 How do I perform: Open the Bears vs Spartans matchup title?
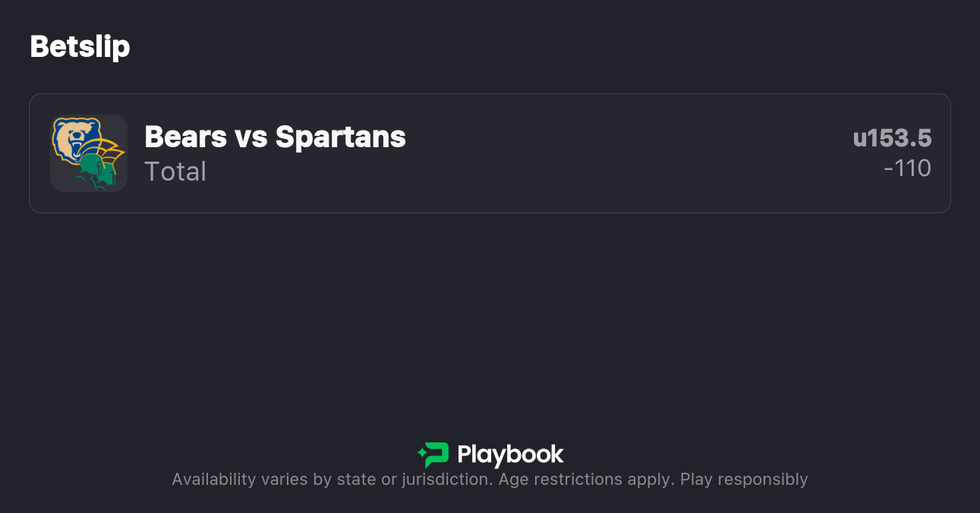click(275, 137)
